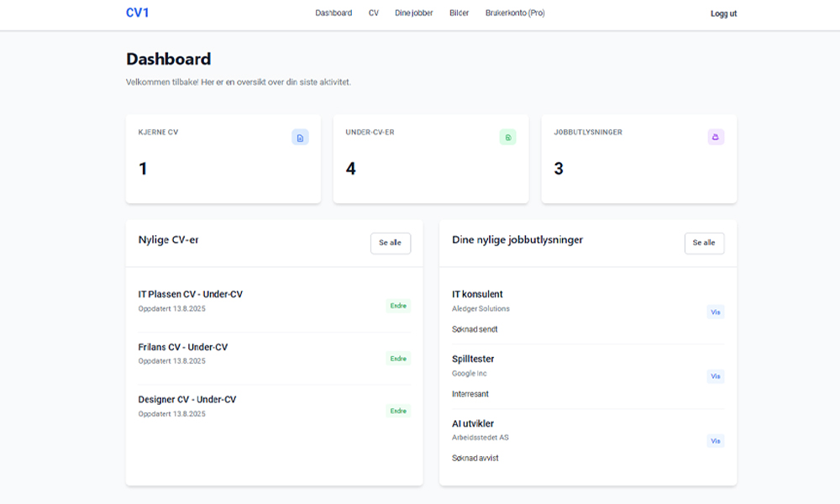Open the Bilder page
This screenshot has width=840, height=504.
[x=459, y=13]
